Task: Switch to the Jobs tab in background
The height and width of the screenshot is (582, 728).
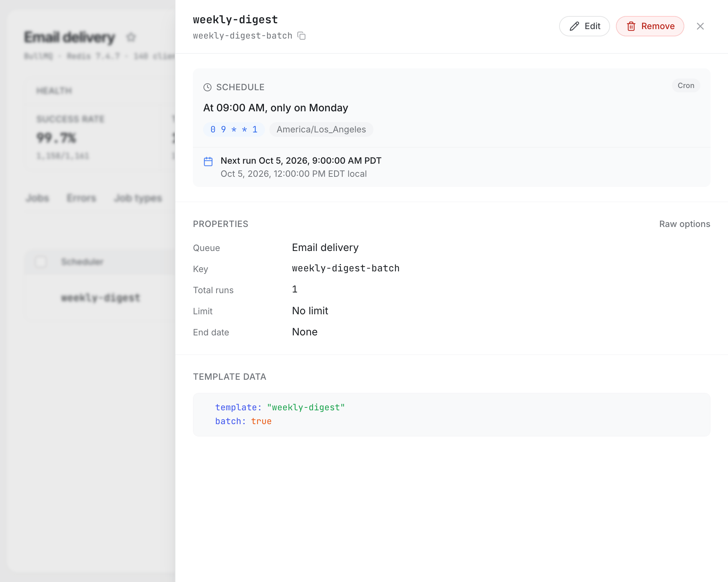Action: 37,198
